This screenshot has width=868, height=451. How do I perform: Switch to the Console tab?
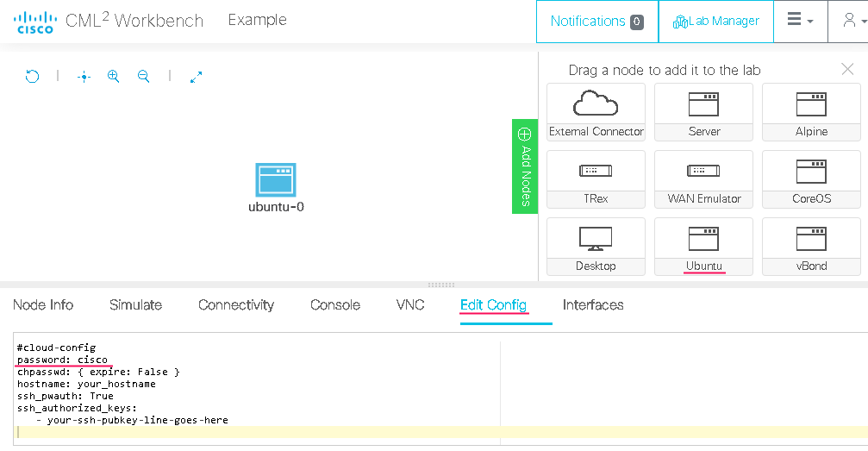click(335, 305)
